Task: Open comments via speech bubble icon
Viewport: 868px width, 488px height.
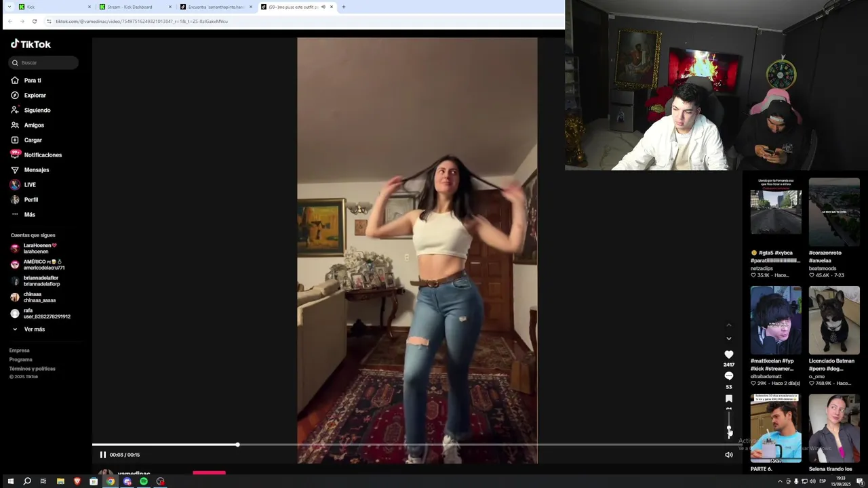Action: (729, 376)
